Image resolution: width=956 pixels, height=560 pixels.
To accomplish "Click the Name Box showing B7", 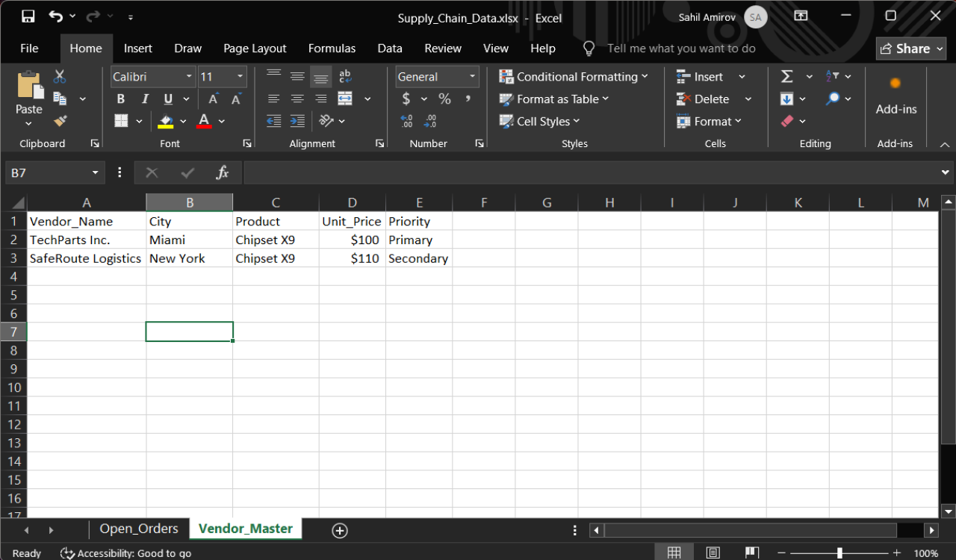I will pos(46,173).
